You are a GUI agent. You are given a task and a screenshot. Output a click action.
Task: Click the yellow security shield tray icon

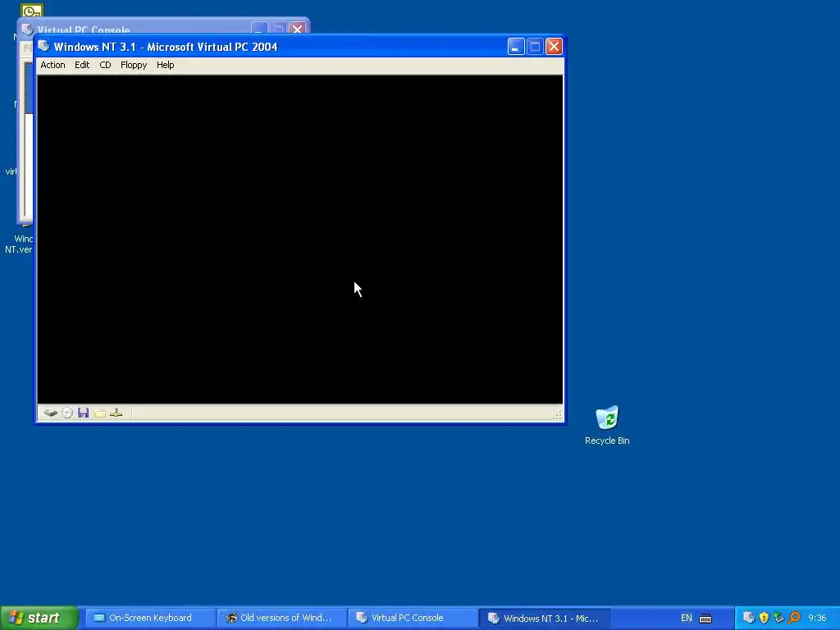(764, 618)
